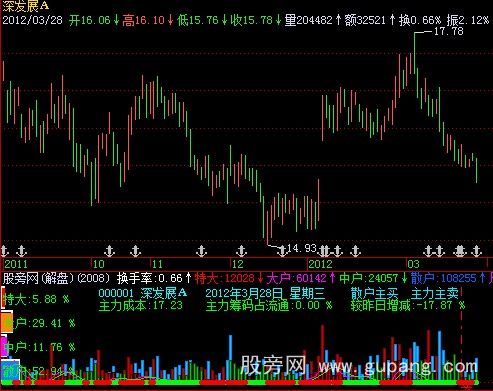Click the 较昨日增减:-17.87% text
The image size is (493, 391).
(x=408, y=305)
